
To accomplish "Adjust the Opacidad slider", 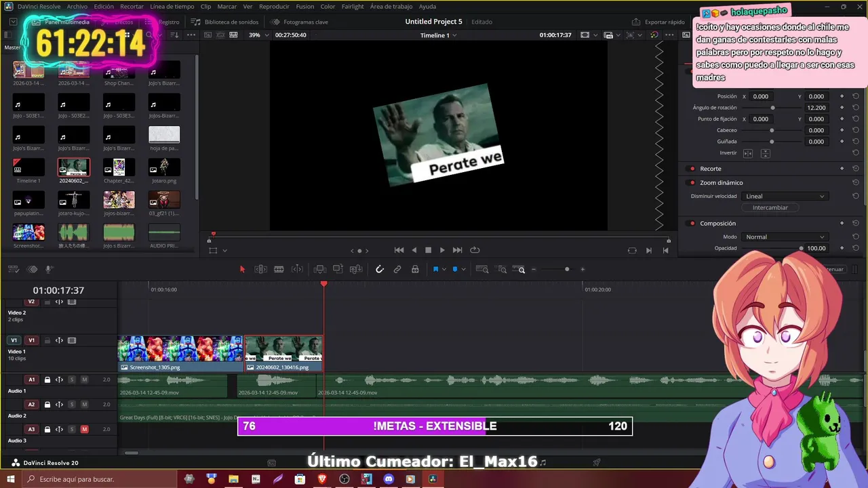I will pos(801,248).
